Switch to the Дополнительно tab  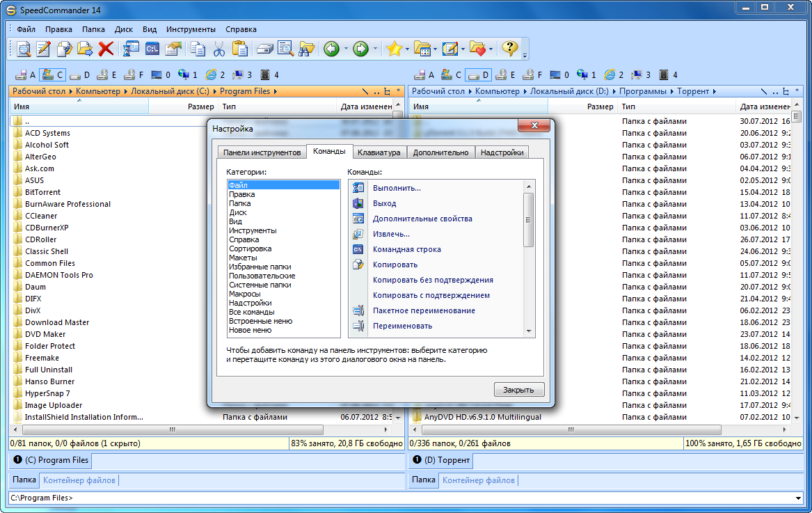click(440, 152)
